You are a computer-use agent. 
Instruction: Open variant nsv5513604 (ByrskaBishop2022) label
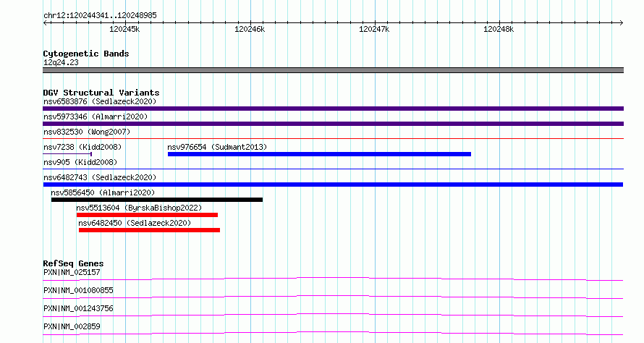[139, 208]
